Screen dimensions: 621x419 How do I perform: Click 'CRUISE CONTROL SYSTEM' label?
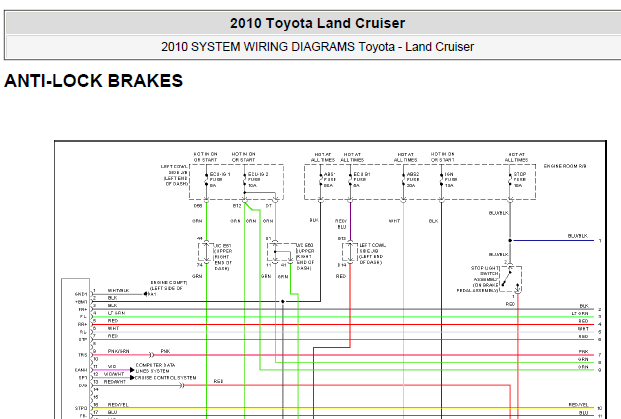[x=166, y=378]
